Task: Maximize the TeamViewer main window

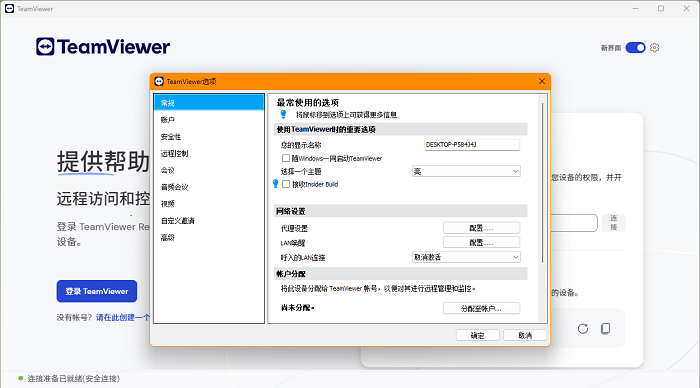Action: pyautogui.click(x=661, y=8)
